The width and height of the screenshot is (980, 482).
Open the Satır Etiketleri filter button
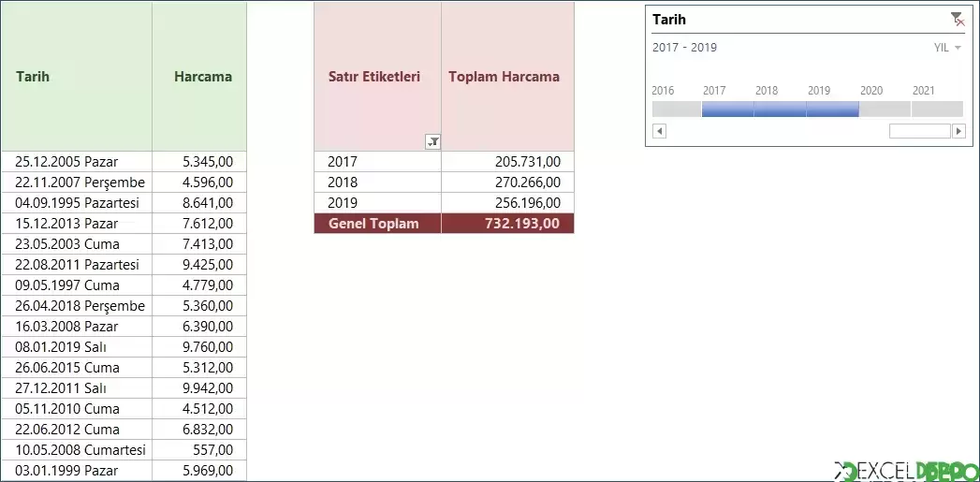click(x=432, y=142)
